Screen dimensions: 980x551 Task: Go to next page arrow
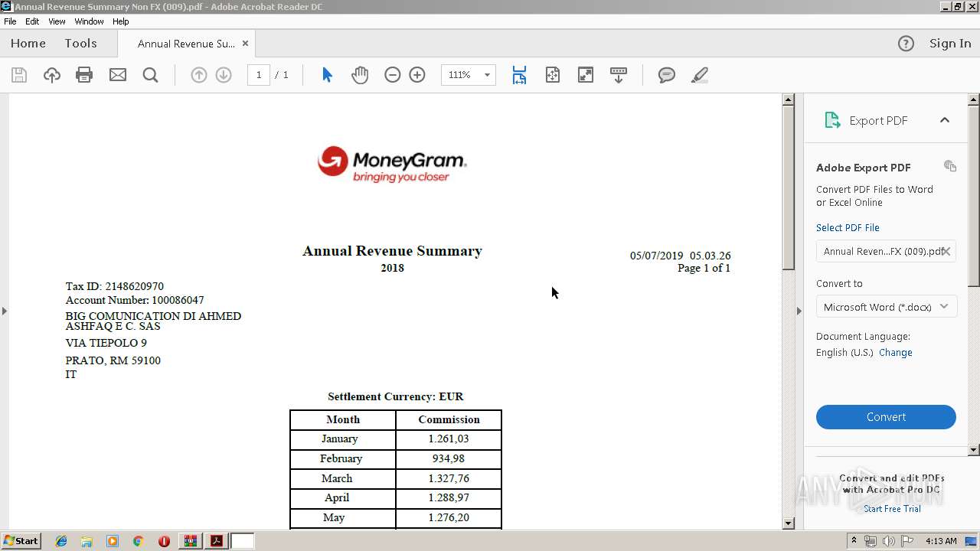(224, 75)
